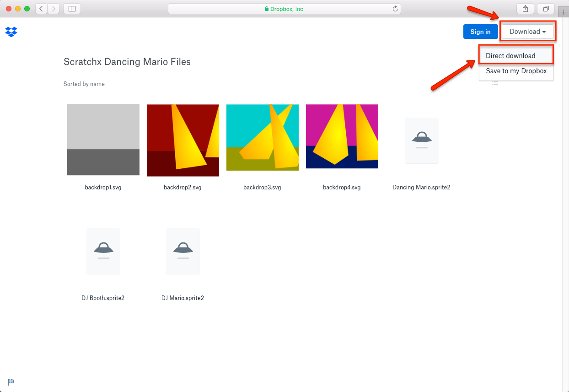Screen dimensions: 569x392
Task: Click the DJ Booth.sprite2 label
Action: [x=103, y=298]
